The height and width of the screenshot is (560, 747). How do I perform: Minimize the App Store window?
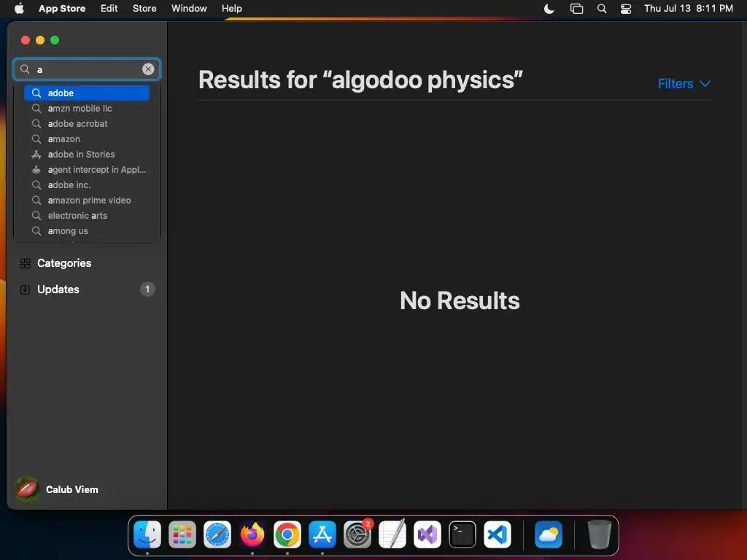pos(40,40)
